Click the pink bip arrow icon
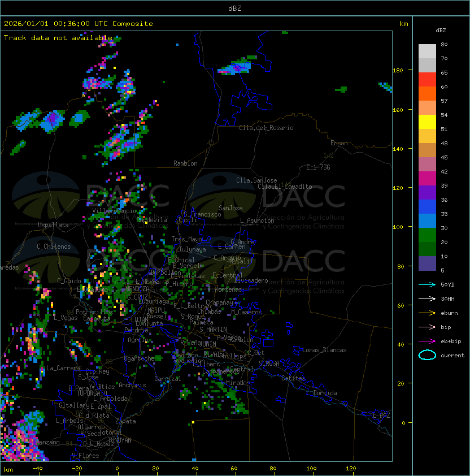The height and width of the screenshot is (476, 470). pyautogui.click(x=427, y=327)
